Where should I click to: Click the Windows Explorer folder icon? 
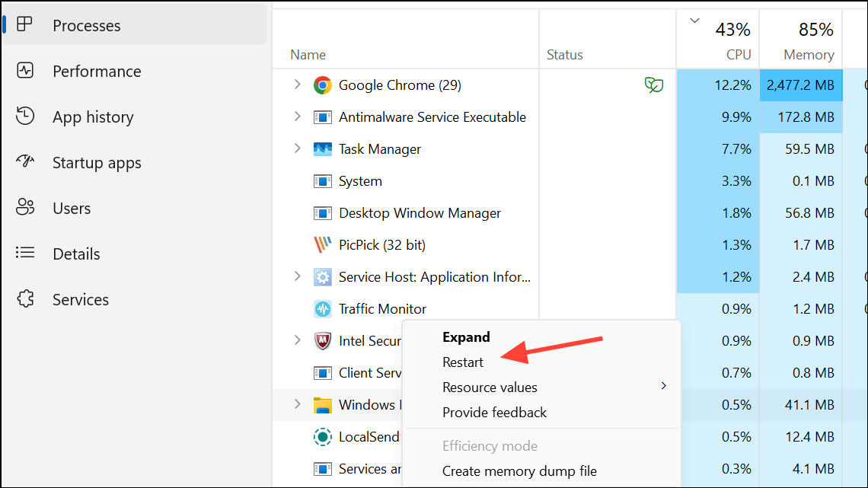(x=322, y=406)
